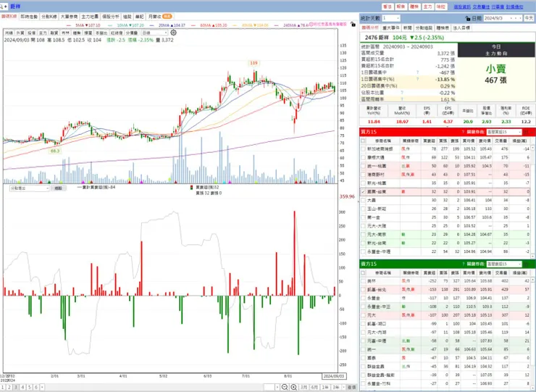Click the 3月 range button
Viewport: 536px width, 392px height.
click(x=303, y=387)
